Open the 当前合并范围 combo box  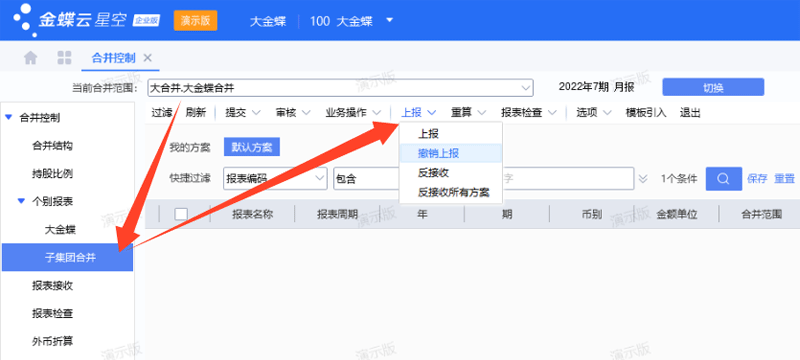(x=340, y=88)
